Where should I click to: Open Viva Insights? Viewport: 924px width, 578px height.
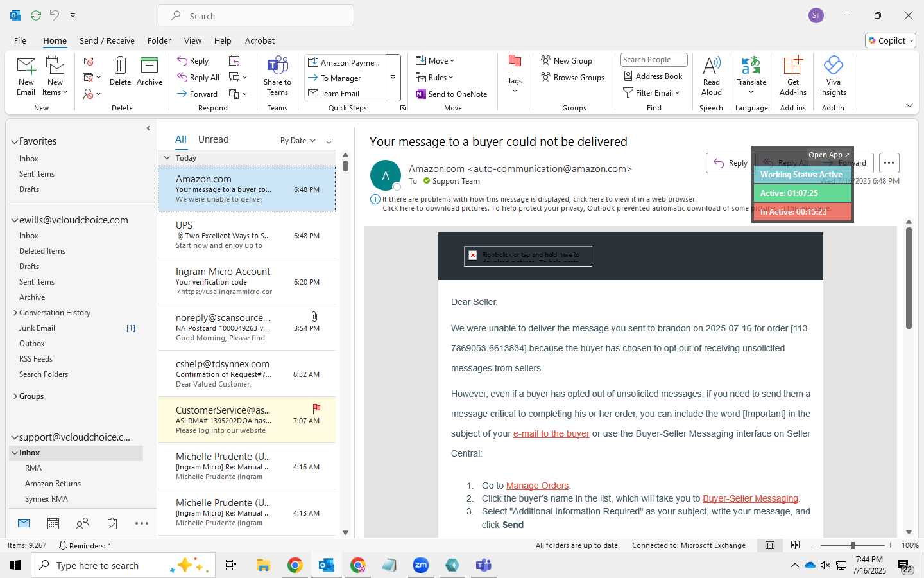833,76
